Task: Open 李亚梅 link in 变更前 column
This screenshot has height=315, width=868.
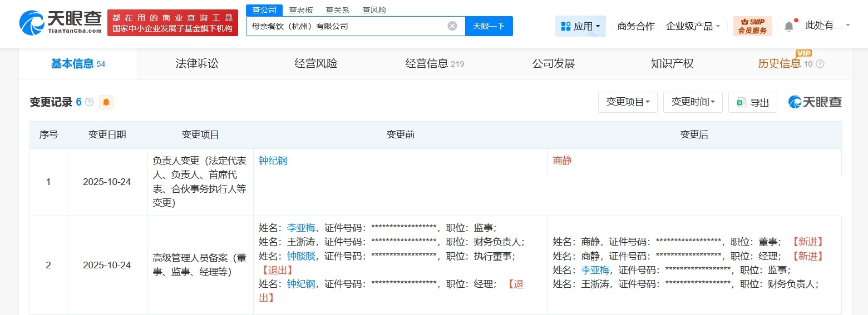Action: click(x=301, y=228)
